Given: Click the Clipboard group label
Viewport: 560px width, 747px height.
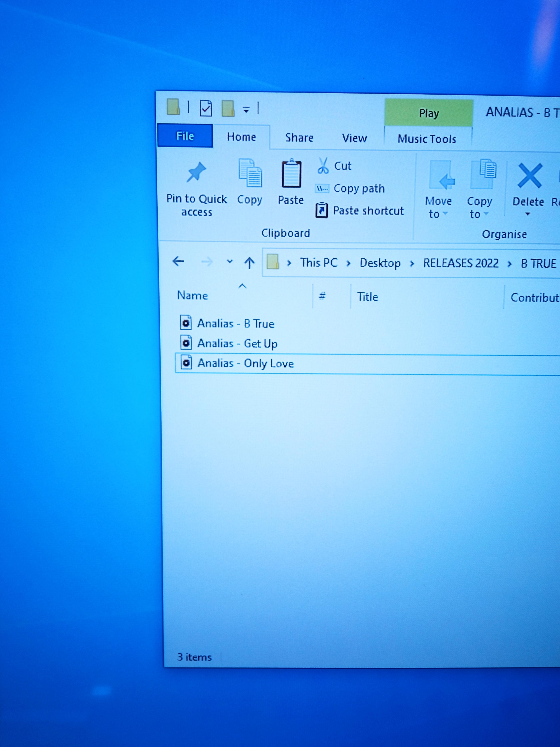Looking at the screenshot, I should coord(286,233).
